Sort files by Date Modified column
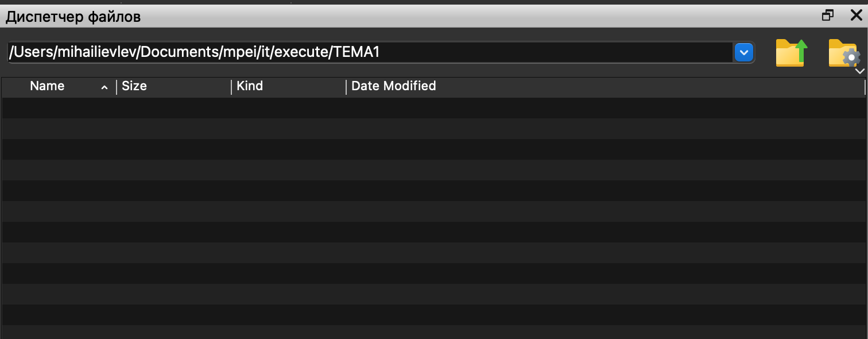868x339 pixels. [x=394, y=86]
